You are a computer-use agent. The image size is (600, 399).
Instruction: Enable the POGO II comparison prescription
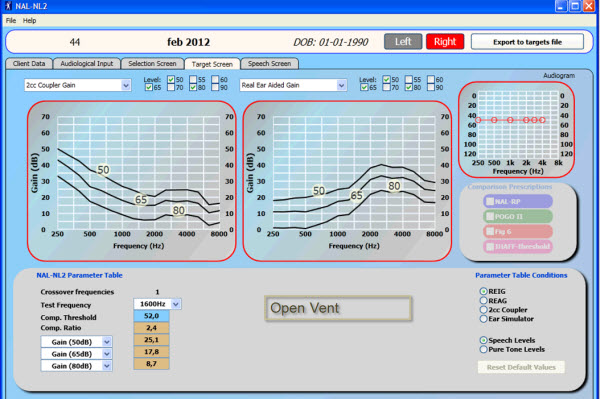point(490,217)
